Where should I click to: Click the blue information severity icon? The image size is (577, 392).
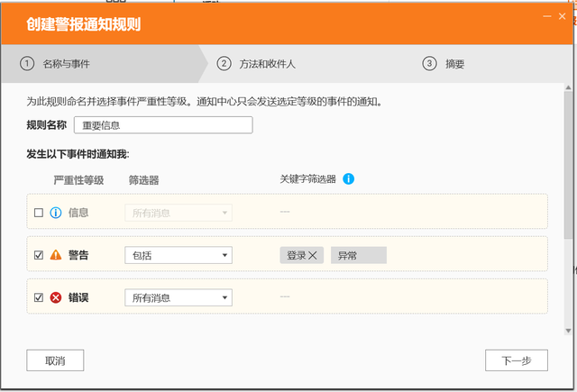click(x=56, y=213)
